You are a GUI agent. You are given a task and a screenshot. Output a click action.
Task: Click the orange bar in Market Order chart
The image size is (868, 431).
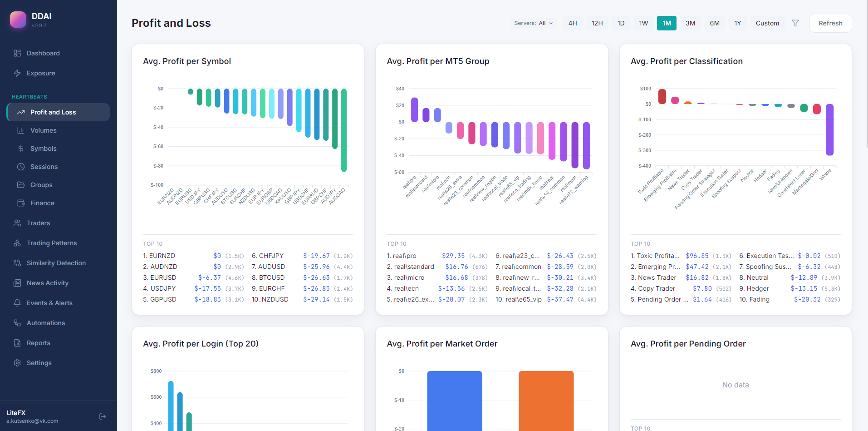(x=546, y=401)
